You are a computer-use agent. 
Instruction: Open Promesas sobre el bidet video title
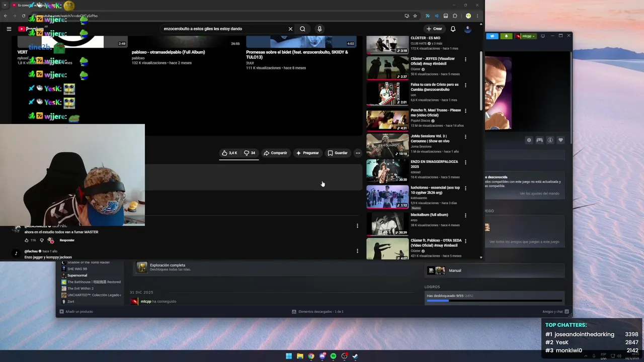(297, 55)
